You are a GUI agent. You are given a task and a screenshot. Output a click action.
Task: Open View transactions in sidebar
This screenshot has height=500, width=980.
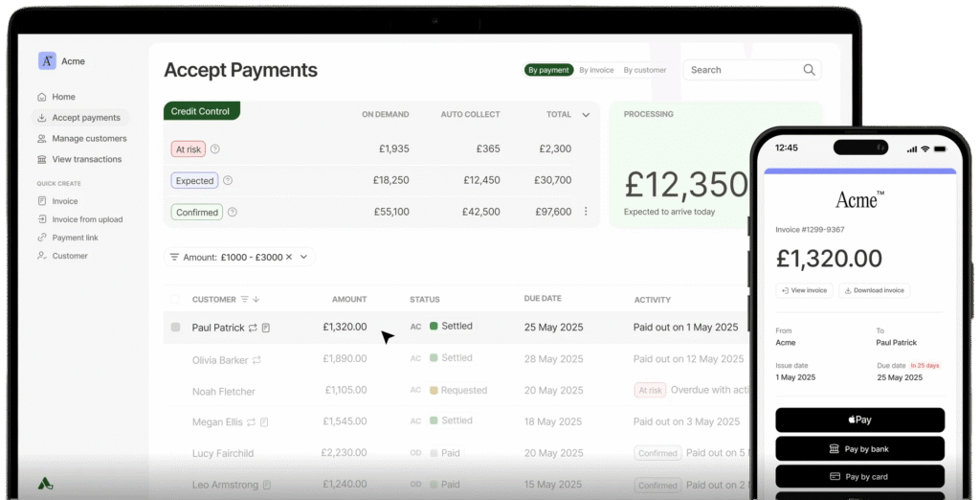pos(86,159)
